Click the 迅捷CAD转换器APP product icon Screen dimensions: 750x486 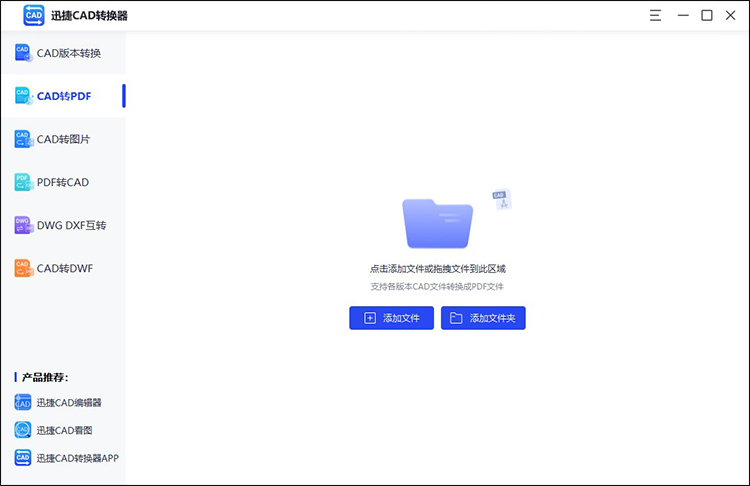coord(22,458)
